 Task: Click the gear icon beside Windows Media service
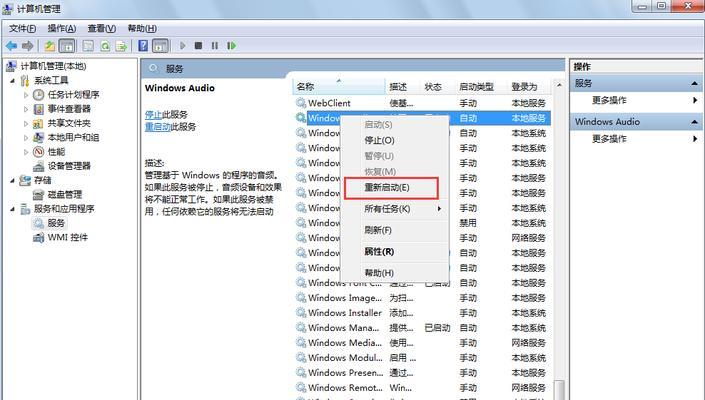(x=301, y=342)
